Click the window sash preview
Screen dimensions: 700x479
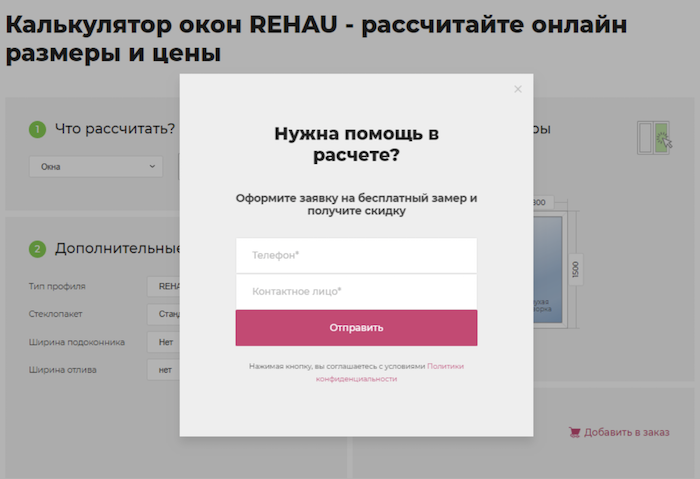click(x=548, y=270)
